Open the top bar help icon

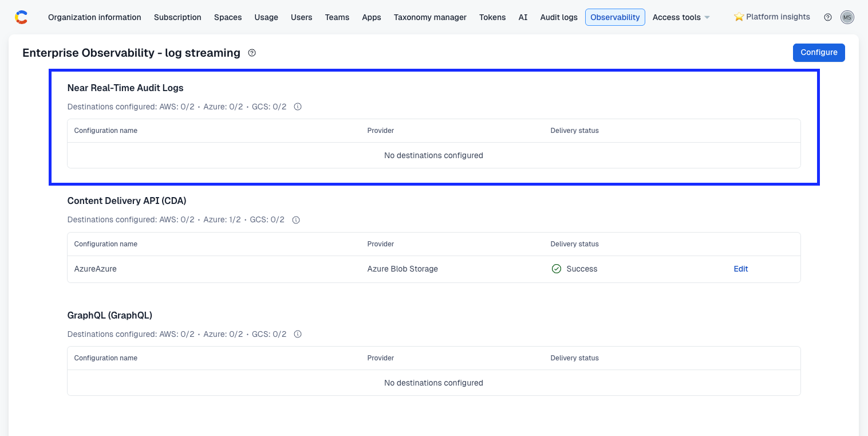tap(828, 17)
